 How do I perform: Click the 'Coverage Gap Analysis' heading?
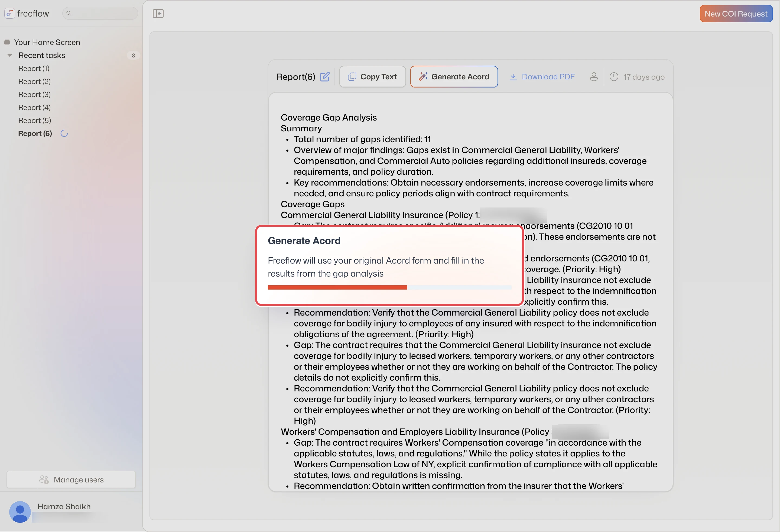[329, 118]
